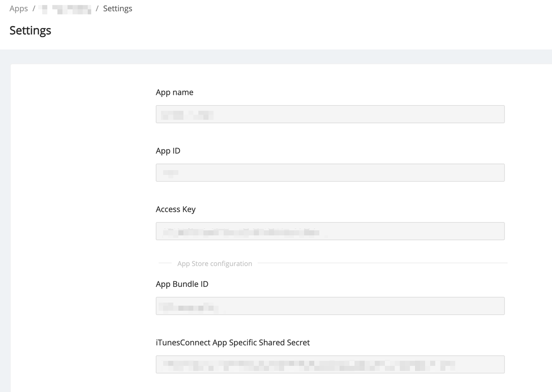Select the Access Key field
This screenshot has height=392, width=552.
[388, 231]
